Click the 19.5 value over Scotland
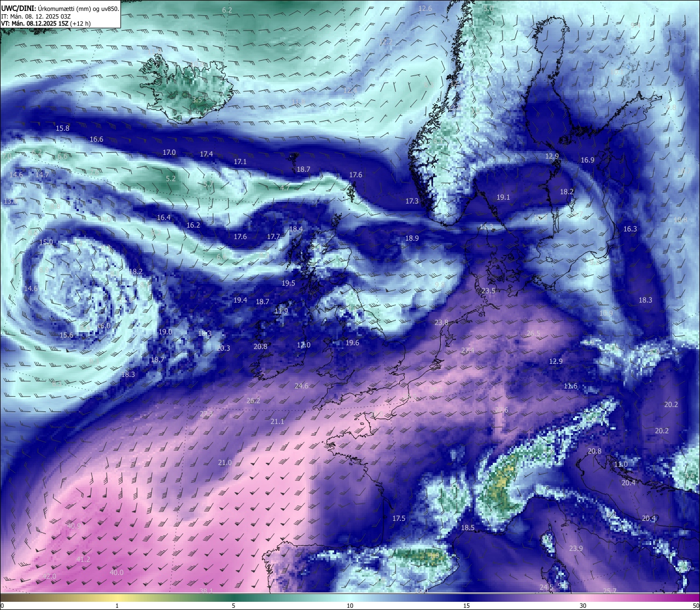The width and height of the screenshot is (700, 610). 288,283
